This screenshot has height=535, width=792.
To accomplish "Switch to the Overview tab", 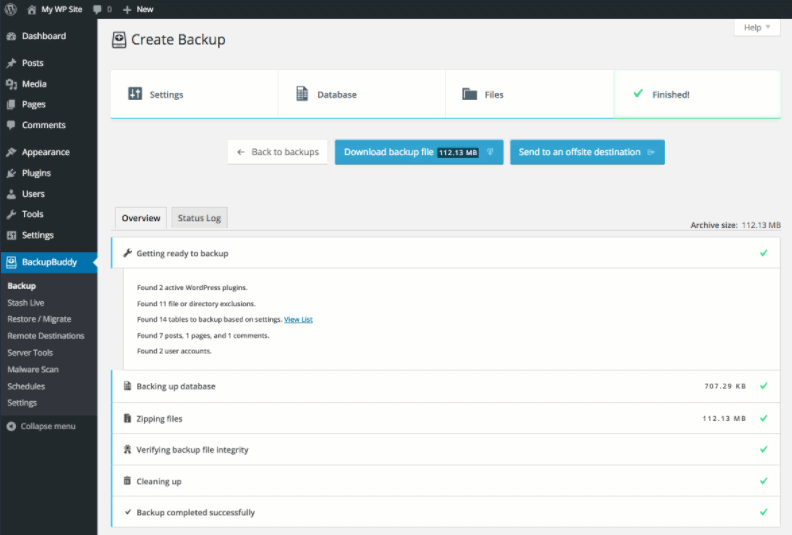I will (x=141, y=218).
